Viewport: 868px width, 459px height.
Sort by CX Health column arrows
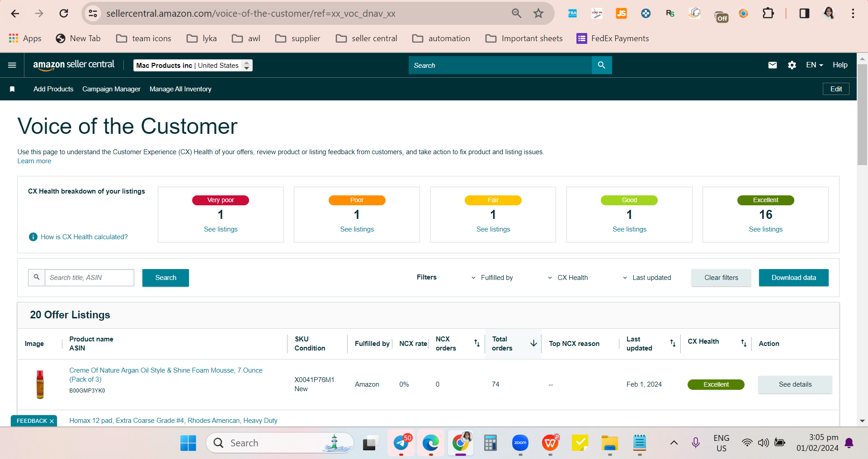coord(744,343)
